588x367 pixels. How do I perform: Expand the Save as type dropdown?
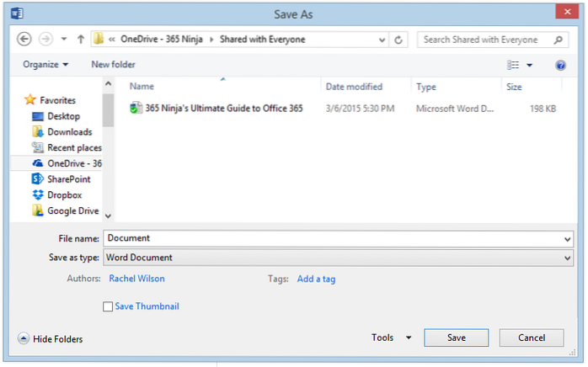click(x=568, y=258)
